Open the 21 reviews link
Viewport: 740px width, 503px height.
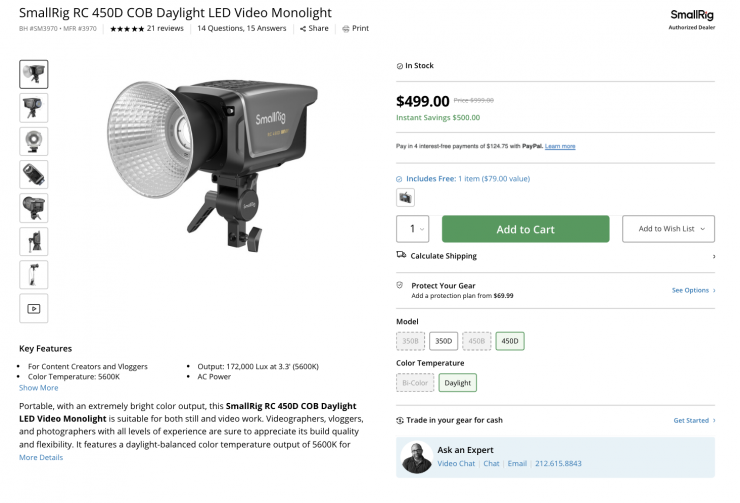[x=165, y=29]
